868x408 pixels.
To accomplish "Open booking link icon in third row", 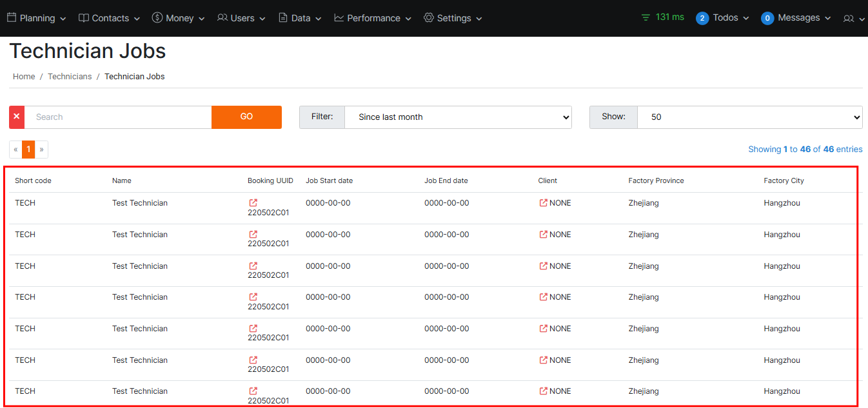I will [253, 266].
